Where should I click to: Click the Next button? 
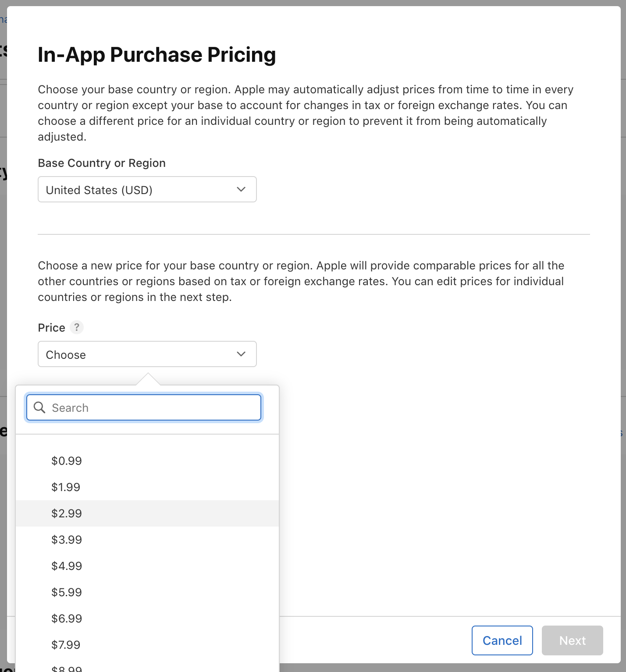click(x=572, y=640)
